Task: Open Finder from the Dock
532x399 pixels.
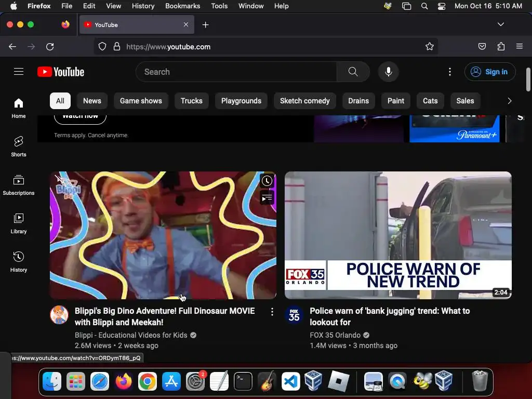Action: (52, 381)
